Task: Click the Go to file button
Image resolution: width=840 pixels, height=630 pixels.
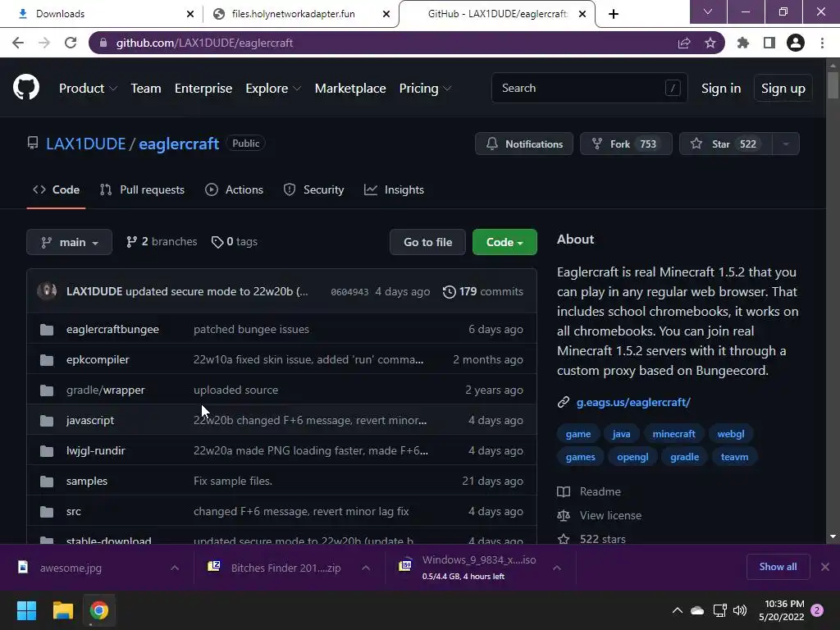Action: point(428,242)
